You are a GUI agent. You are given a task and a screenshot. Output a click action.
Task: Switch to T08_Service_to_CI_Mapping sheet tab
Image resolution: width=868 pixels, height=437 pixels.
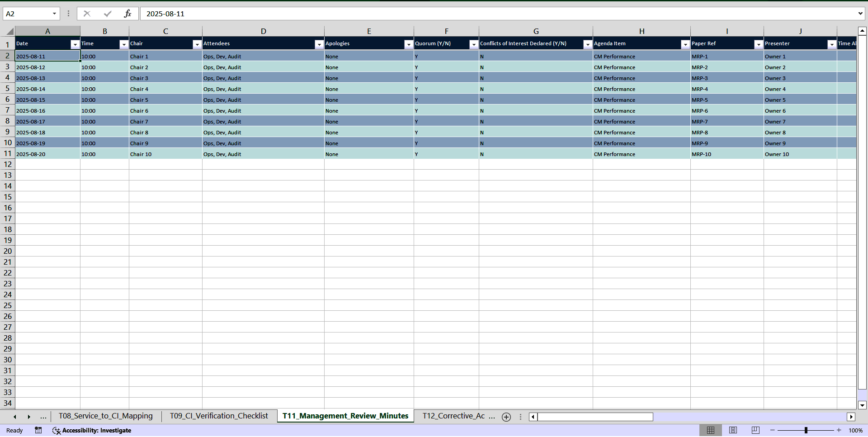[106, 416]
